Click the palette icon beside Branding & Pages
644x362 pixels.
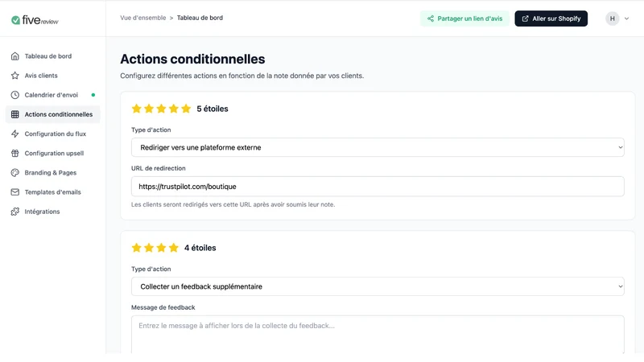point(14,173)
